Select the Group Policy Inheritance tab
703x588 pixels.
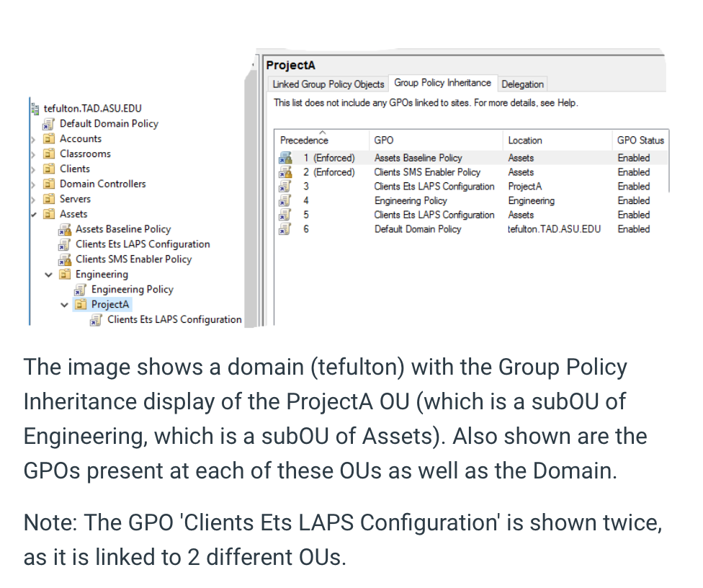(442, 82)
